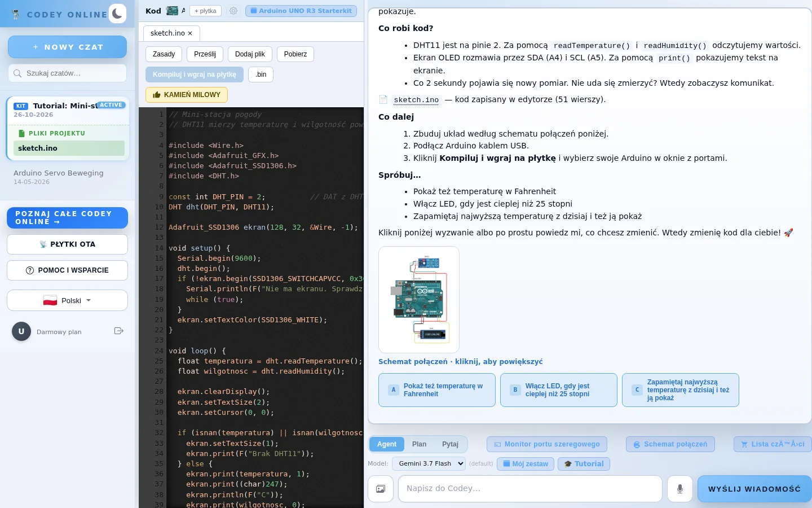812x508 pixels.
Task: Start a new chat with Nowy czat
Action: [x=67, y=47]
